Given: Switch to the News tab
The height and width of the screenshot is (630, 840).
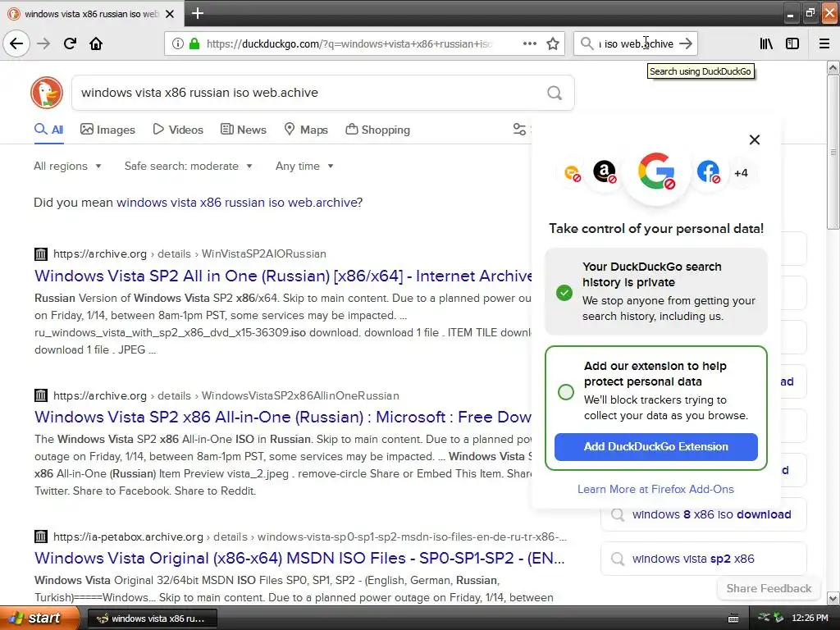Looking at the screenshot, I should tap(243, 130).
